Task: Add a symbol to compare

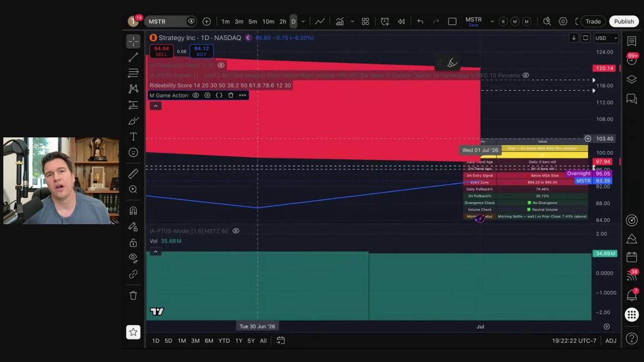Action: [x=206, y=22]
